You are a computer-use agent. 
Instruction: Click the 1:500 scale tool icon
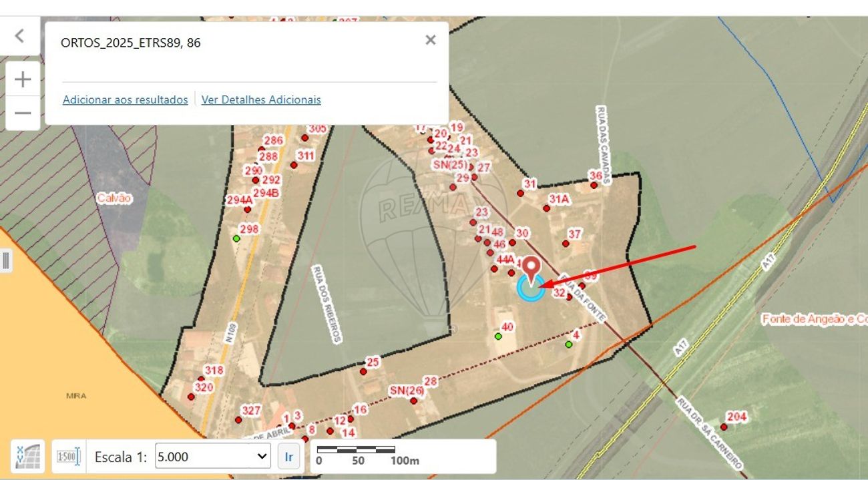tap(67, 457)
